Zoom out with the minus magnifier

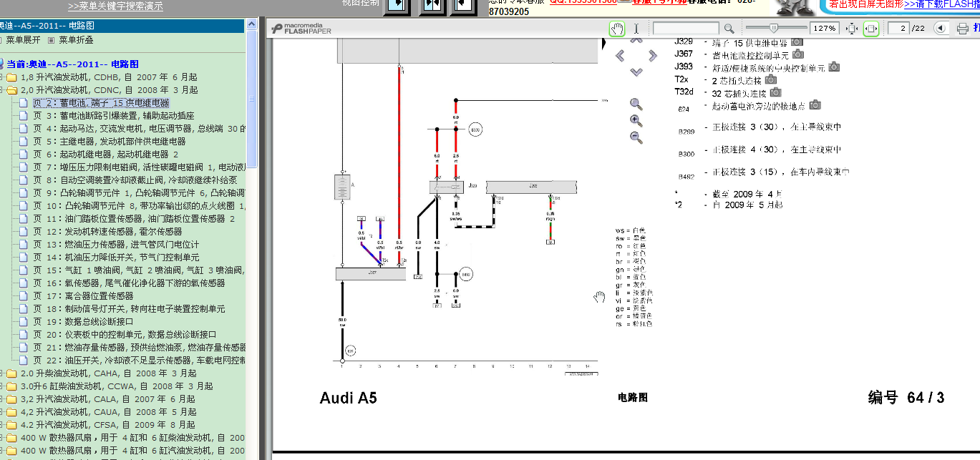coord(636,137)
